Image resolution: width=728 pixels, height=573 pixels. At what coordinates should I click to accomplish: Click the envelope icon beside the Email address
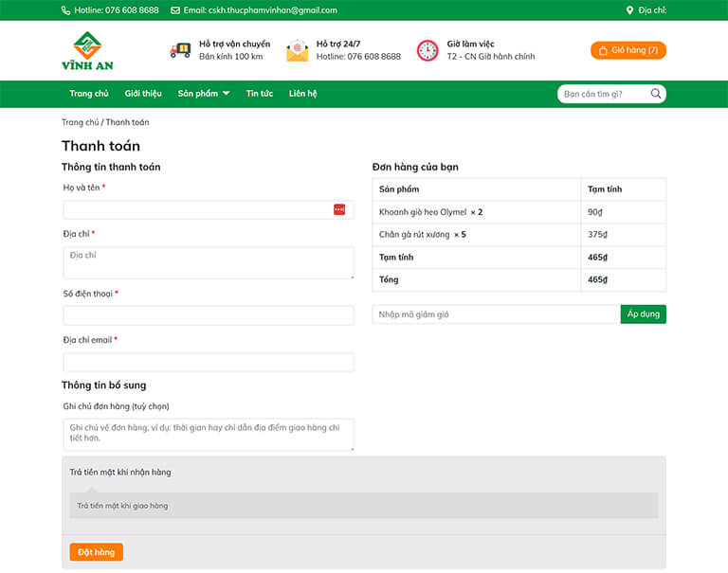point(175,10)
